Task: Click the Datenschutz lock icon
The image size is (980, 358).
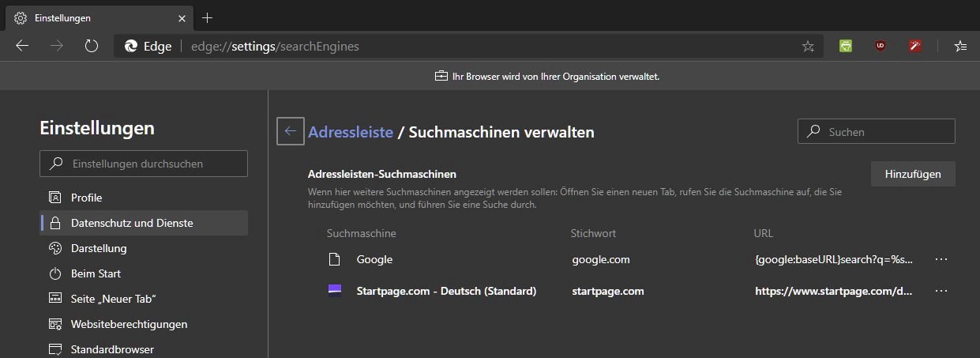Action: (x=55, y=223)
